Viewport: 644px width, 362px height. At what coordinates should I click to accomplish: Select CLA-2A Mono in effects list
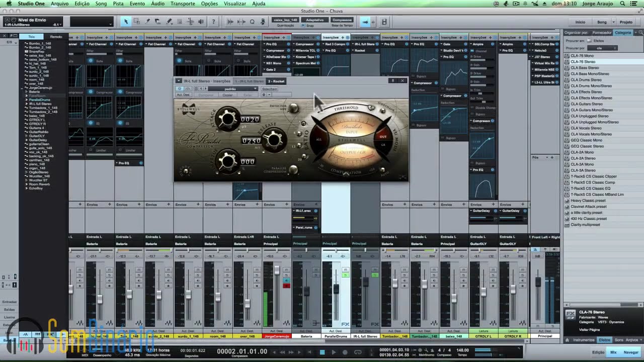click(582, 152)
